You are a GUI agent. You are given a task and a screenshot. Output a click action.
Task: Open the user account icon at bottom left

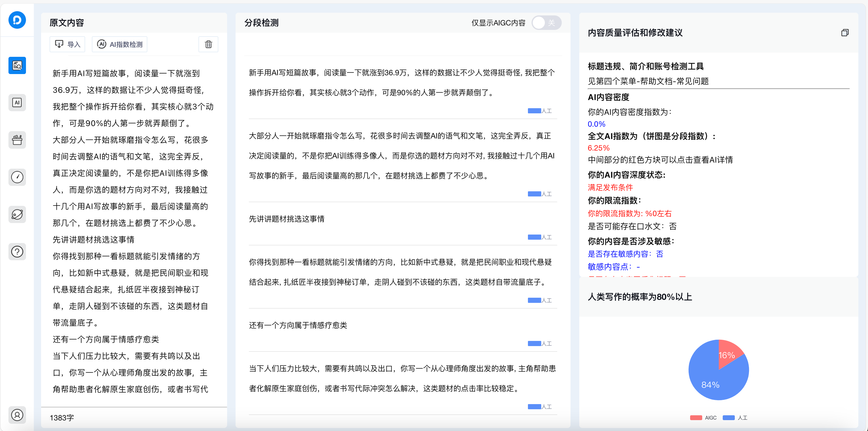[x=17, y=415]
